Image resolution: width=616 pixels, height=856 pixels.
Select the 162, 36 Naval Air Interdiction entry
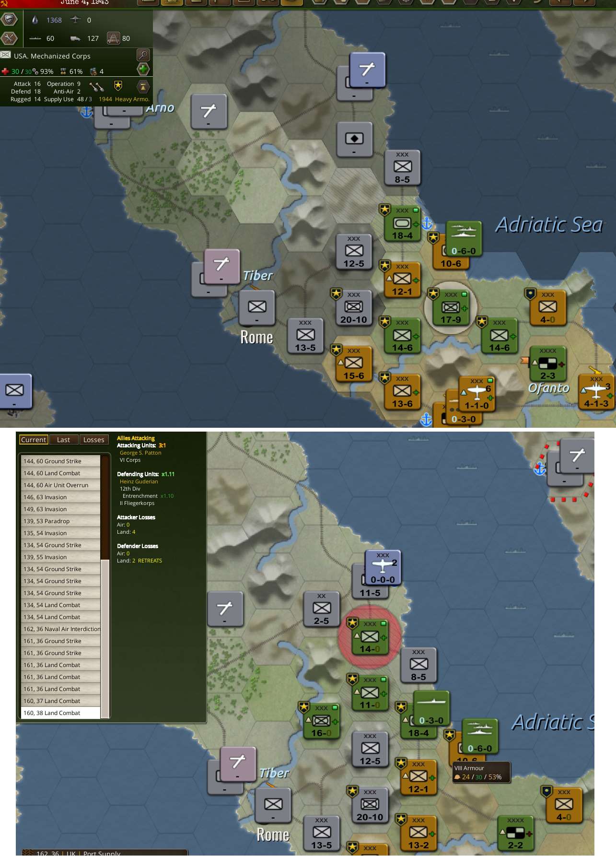(x=60, y=629)
